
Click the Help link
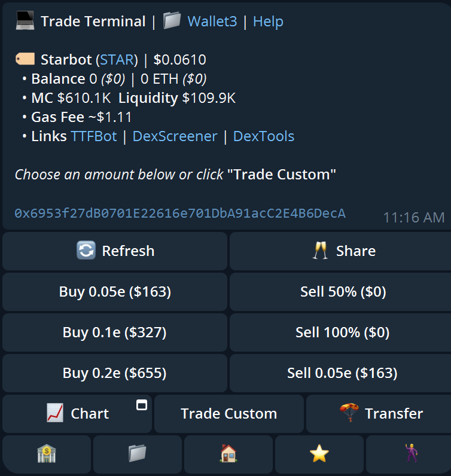268,22
